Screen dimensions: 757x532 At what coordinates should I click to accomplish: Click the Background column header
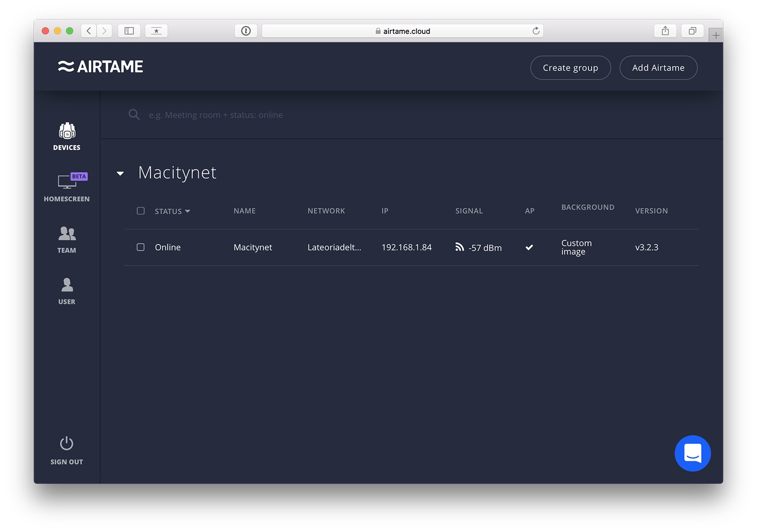(588, 207)
